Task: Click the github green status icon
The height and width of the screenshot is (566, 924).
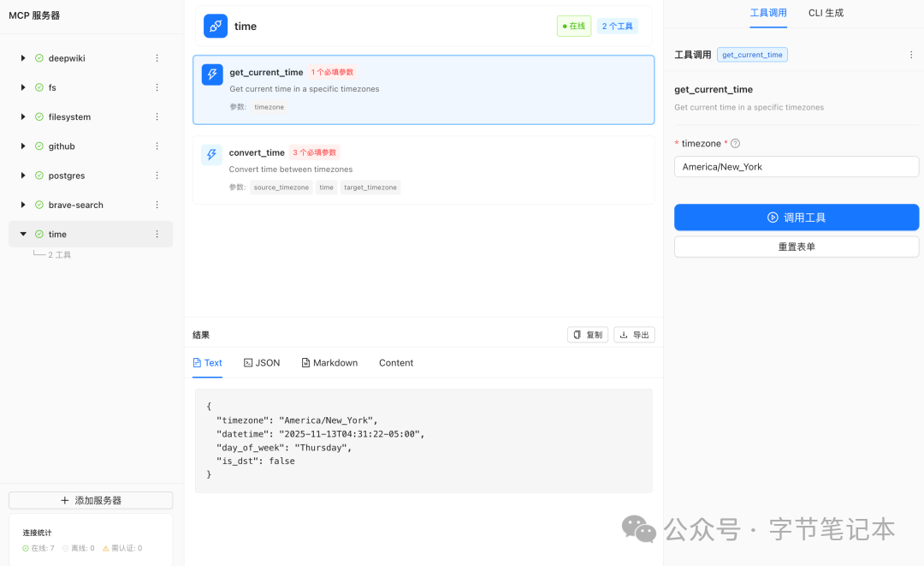Action: [x=38, y=146]
